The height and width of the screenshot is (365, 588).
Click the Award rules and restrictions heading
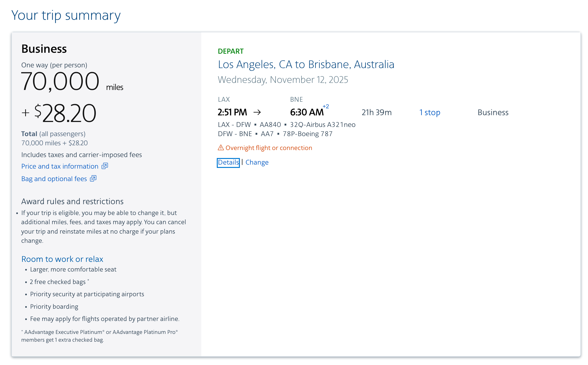[72, 202]
